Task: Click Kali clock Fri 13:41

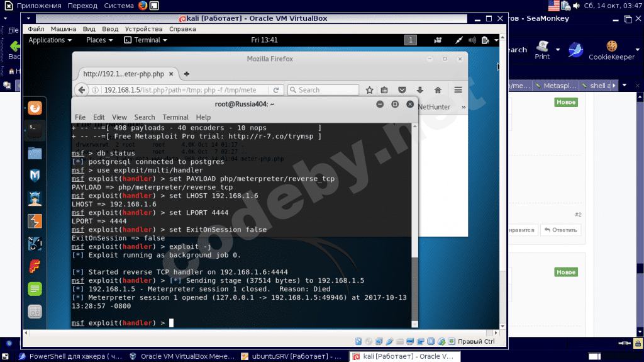Action: 264,40
